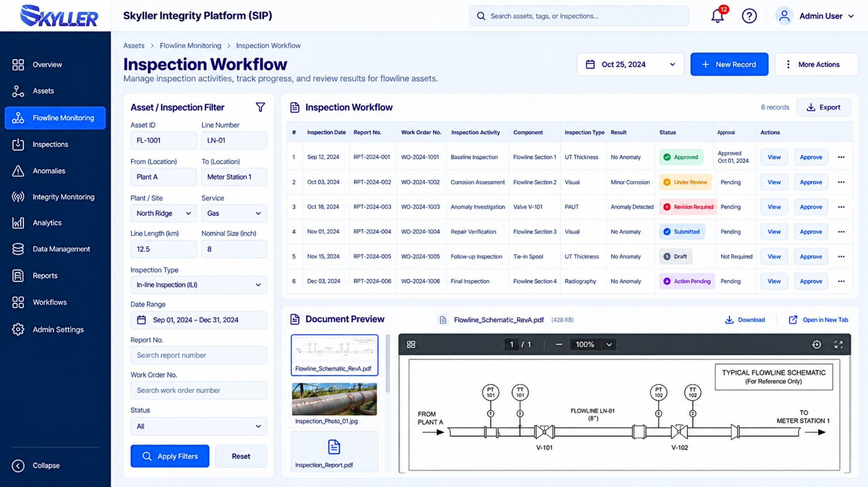Click the search magnifier icon in top bar
This screenshot has height=487, width=868.
481,16
